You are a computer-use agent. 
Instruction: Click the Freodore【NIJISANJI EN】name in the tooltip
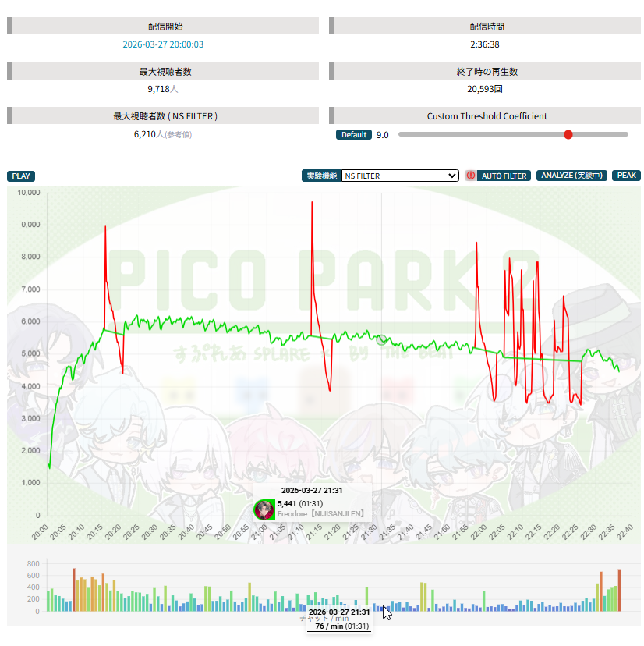pos(320,513)
